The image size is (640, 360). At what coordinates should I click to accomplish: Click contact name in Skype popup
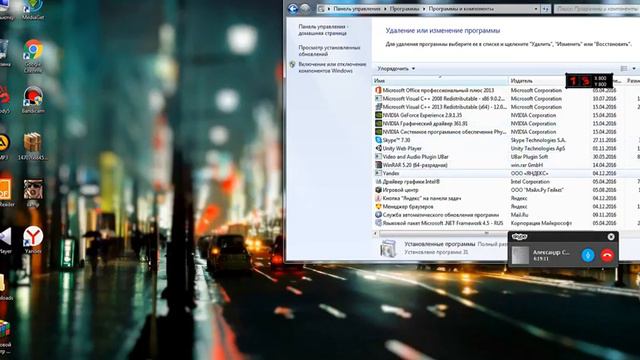tap(551, 252)
